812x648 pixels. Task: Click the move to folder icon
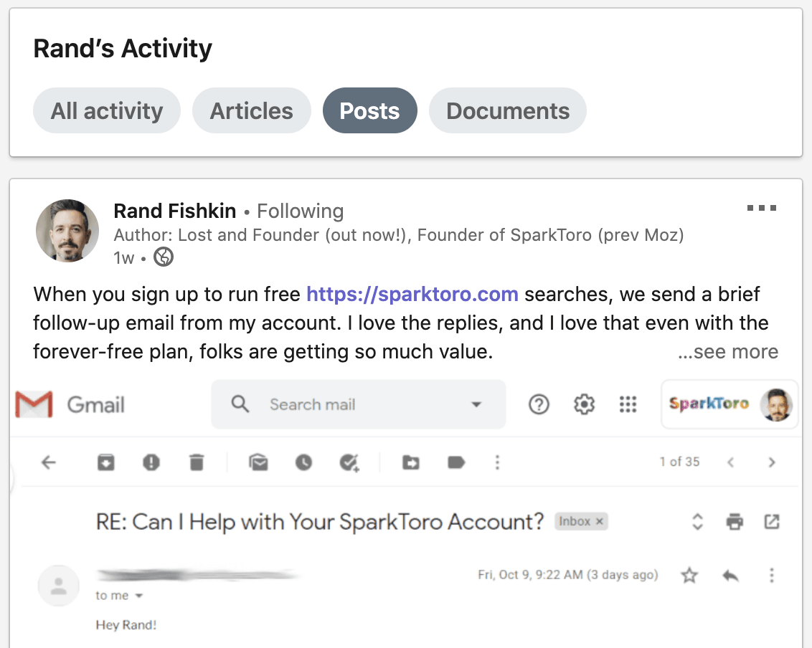click(410, 462)
